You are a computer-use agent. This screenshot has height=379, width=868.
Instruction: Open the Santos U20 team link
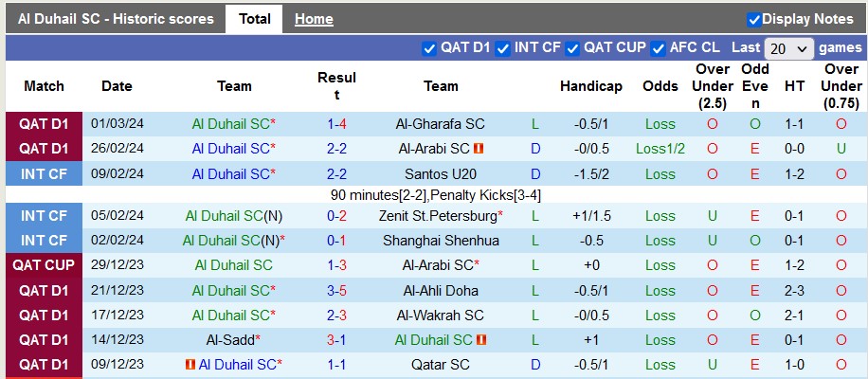[441, 174]
